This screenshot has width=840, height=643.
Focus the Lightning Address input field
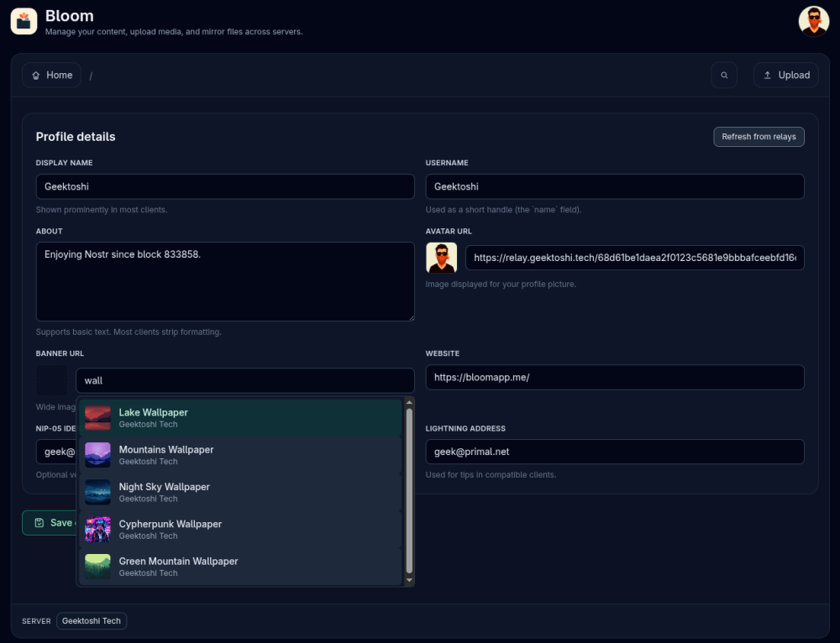point(615,452)
